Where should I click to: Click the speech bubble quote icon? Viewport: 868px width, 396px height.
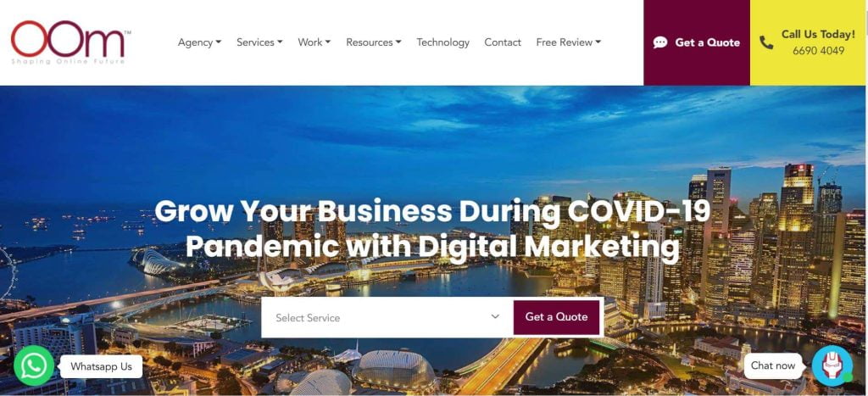pos(659,42)
